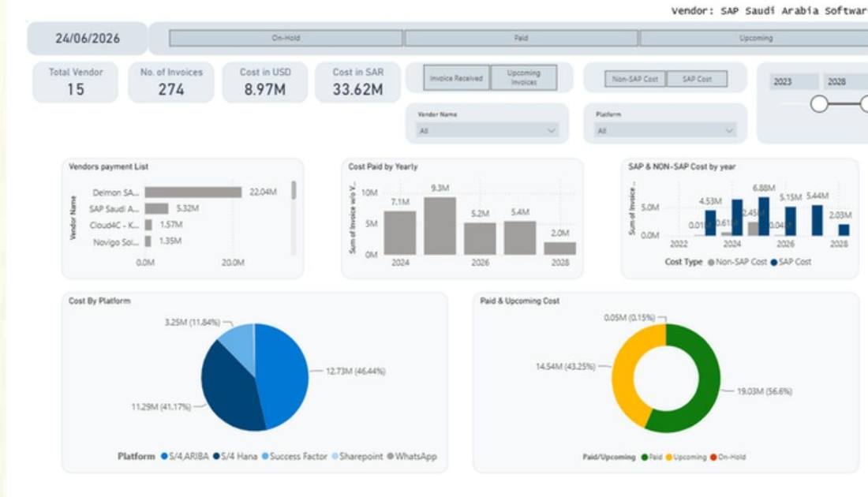Click the 2028 end year field

click(x=845, y=81)
